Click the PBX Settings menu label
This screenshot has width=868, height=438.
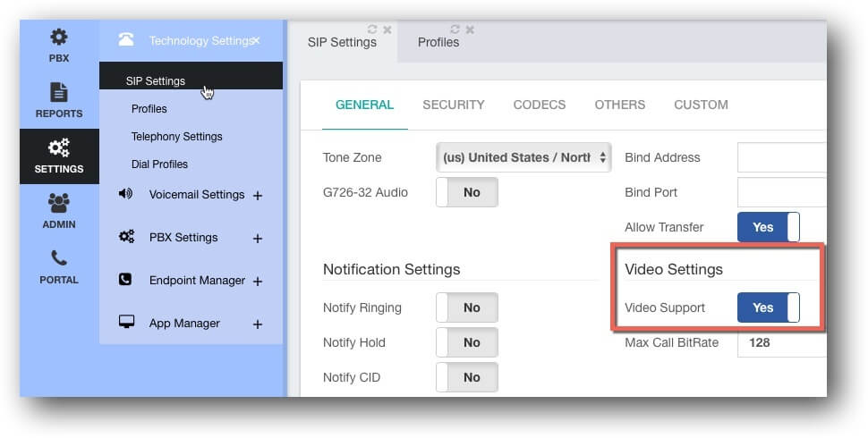183,238
